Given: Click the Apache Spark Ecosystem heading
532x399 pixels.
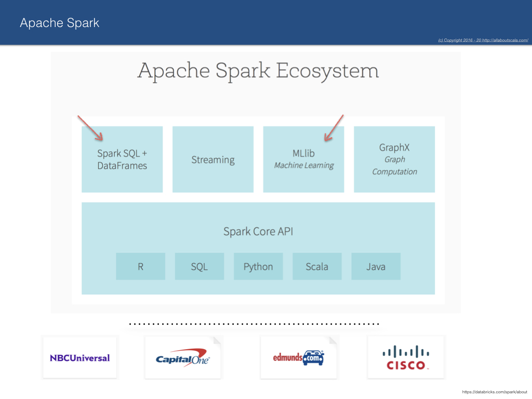Looking at the screenshot, I should tap(258, 71).
